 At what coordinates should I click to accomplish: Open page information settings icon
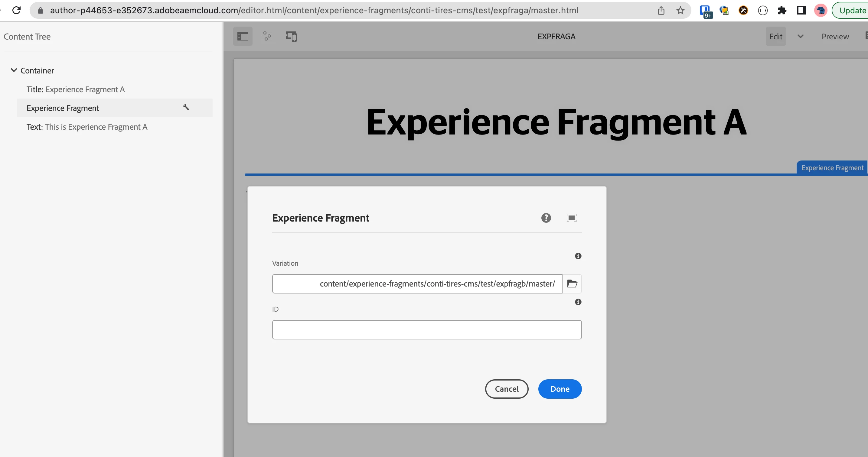click(267, 36)
